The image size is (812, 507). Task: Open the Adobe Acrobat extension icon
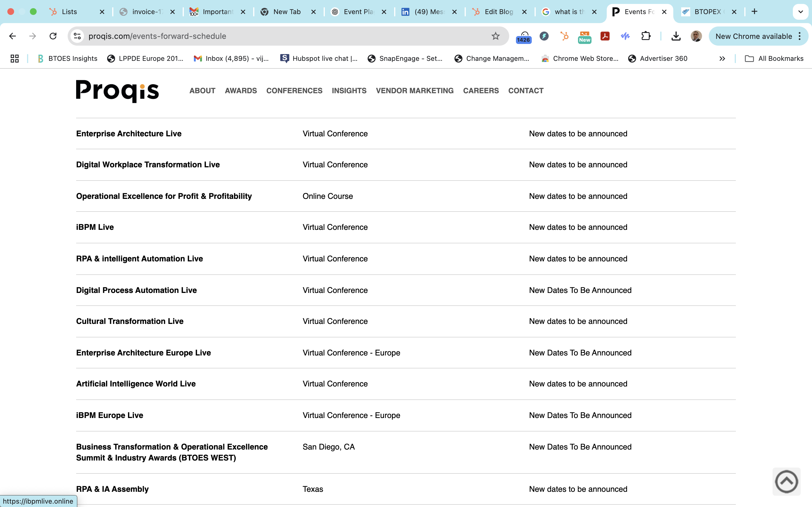point(605,36)
